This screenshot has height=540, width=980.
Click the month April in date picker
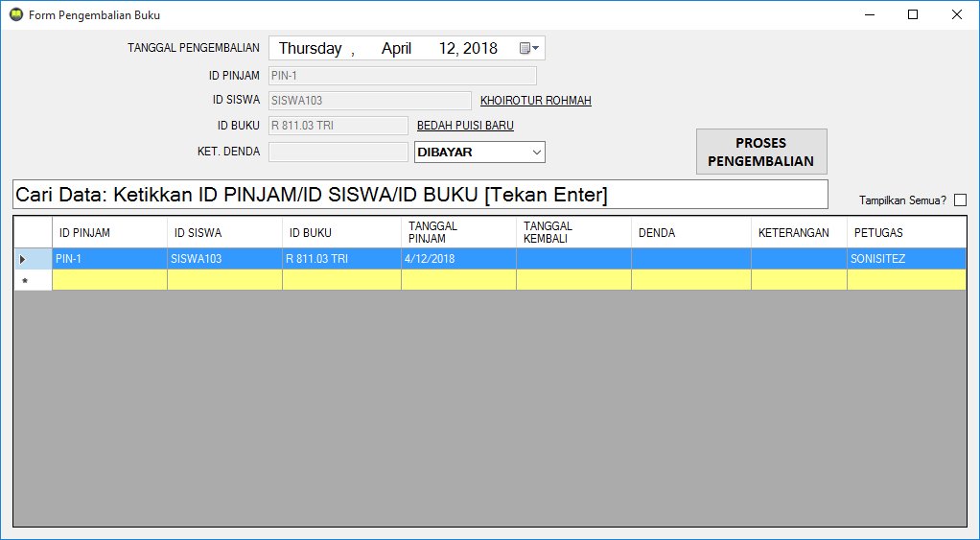[x=396, y=48]
